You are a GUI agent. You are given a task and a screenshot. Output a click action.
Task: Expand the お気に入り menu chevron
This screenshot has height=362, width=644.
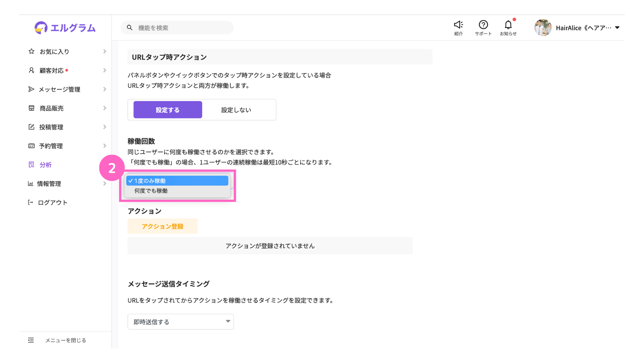[x=105, y=52]
